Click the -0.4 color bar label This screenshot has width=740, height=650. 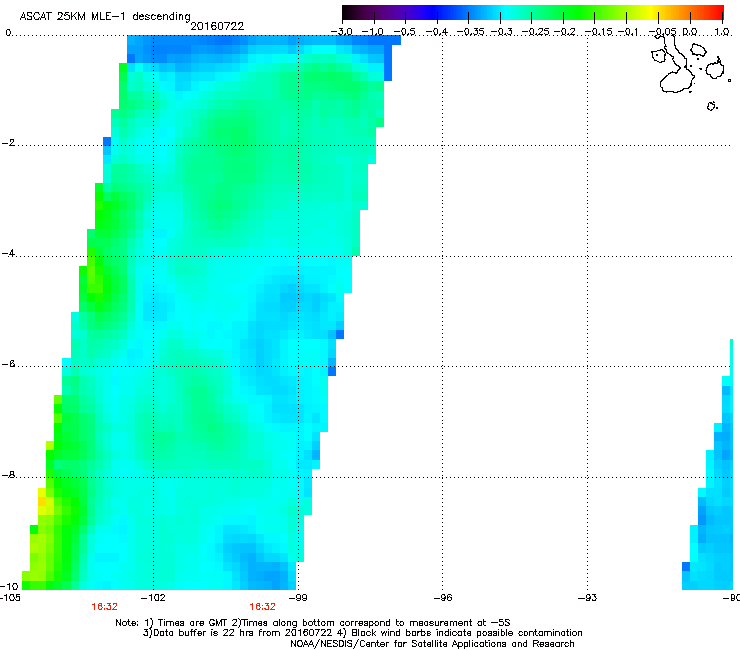coord(437,32)
